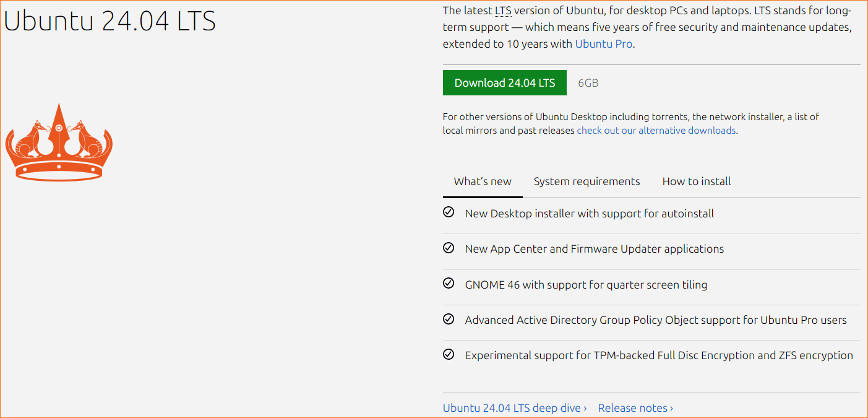Image resolution: width=868 pixels, height=418 pixels.
Task: Open 'check out our alternative downloads' link
Action: click(x=656, y=131)
